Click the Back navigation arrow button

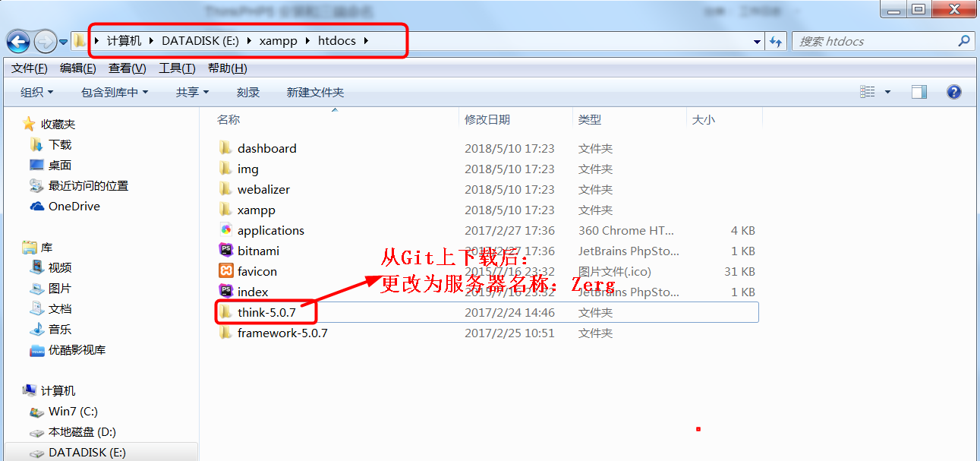click(x=18, y=41)
